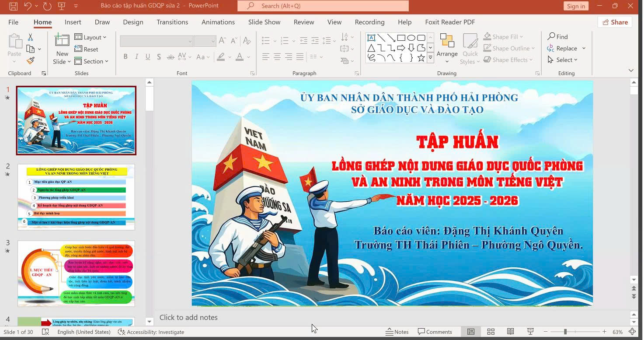
Task: Switch to the Insert tab
Action: point(73,22)
